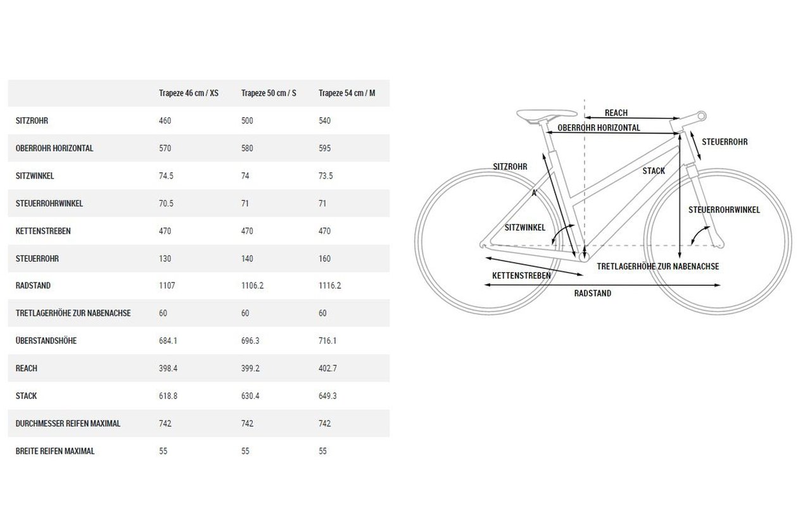This screenshot has height=532, width=798.
Task: Click the TRETLAGERHÖHE ZUR NABENACHSE diagram label
Action: coord(658,267)
